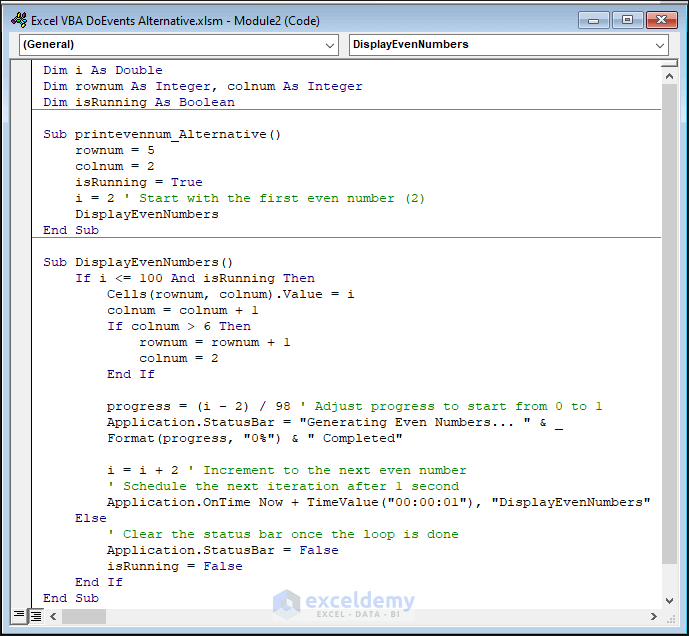Click the vertical scrollbar up arrow

tap(669, 76)
